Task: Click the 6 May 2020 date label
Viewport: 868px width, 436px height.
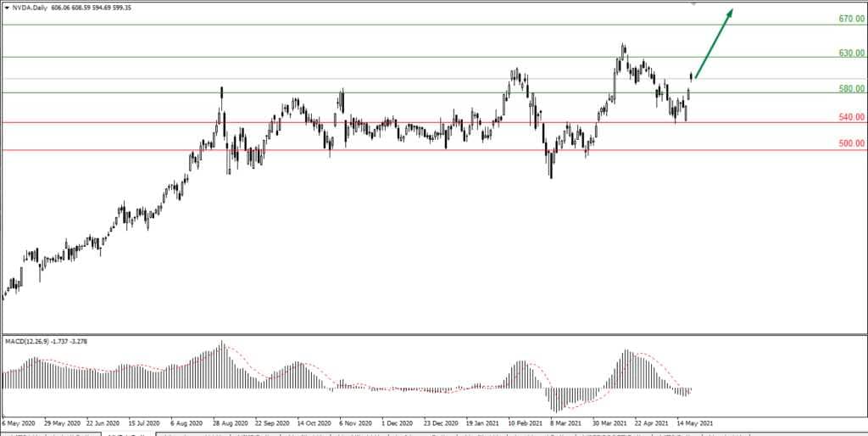Action: click(19, 421)
